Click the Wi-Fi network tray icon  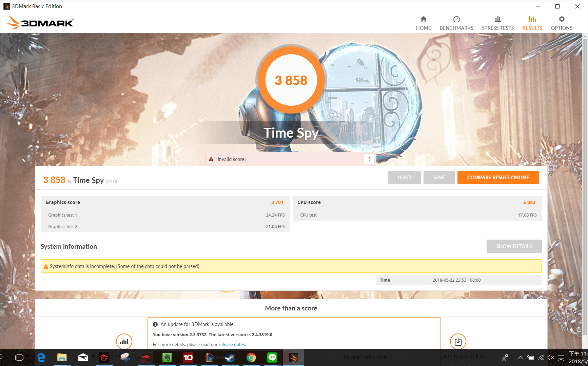(541, 358)
